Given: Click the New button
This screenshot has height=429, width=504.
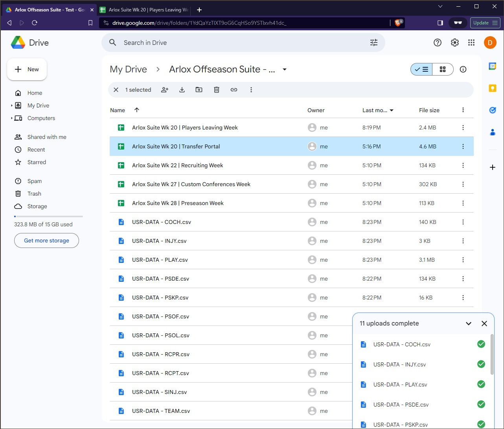Looking at the screenshot, I should pyautogui.click(x=27, y=69).
